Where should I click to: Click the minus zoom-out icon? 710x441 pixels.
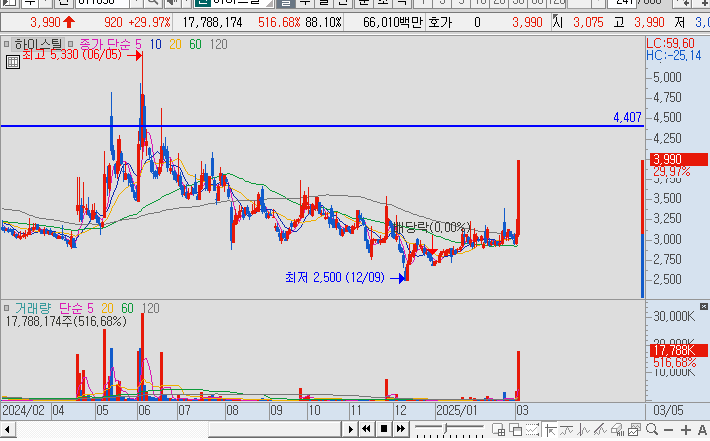click(669, 430)
